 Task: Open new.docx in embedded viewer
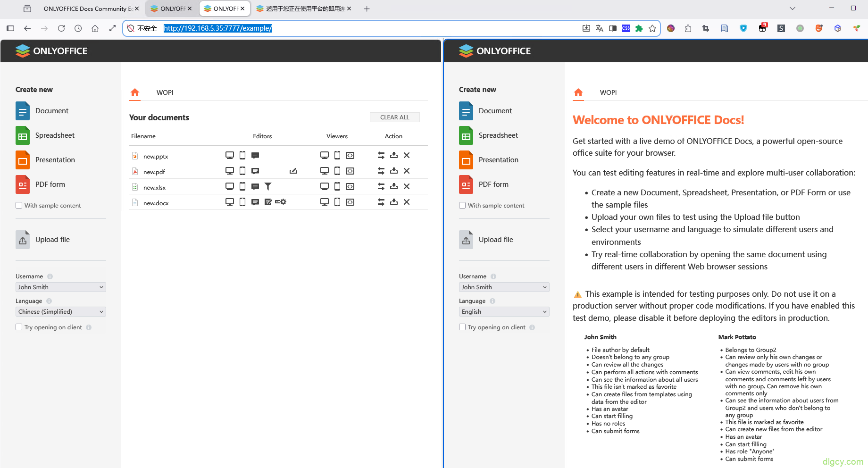point(350,202)
